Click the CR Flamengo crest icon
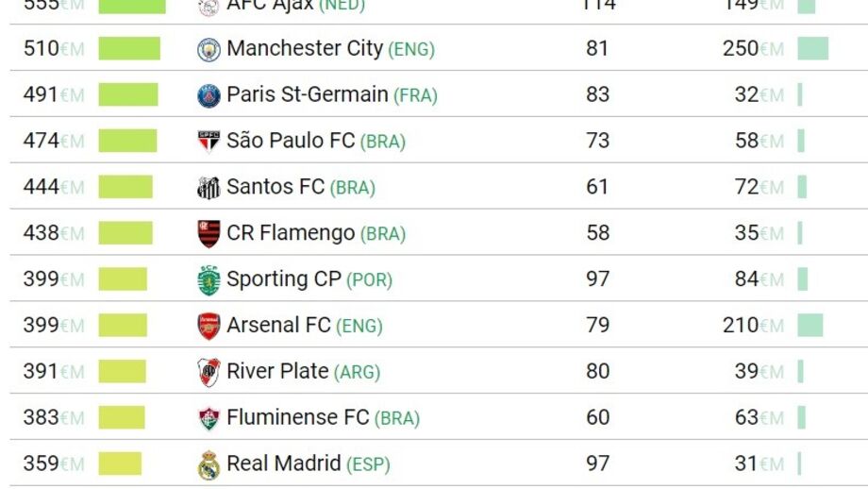 (x=209, y=233)
